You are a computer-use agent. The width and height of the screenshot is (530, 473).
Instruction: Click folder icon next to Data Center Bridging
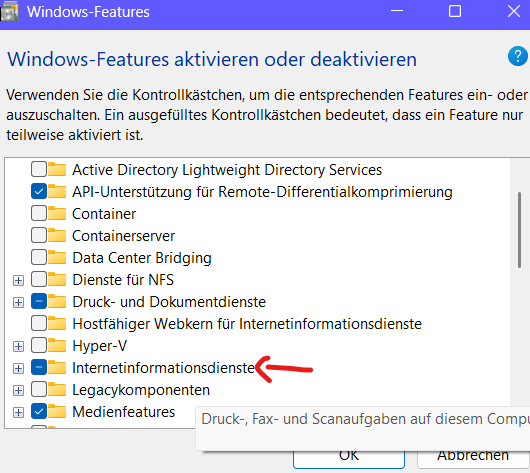point(57,257)
